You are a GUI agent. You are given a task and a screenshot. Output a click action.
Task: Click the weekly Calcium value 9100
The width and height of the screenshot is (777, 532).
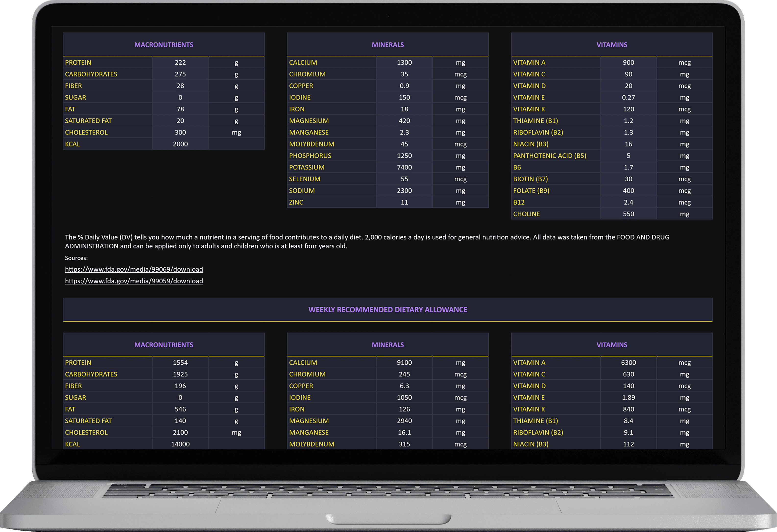404,363
